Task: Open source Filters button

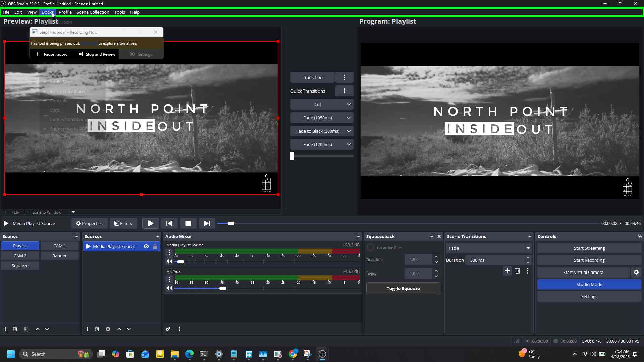Action: click(123, 223)
